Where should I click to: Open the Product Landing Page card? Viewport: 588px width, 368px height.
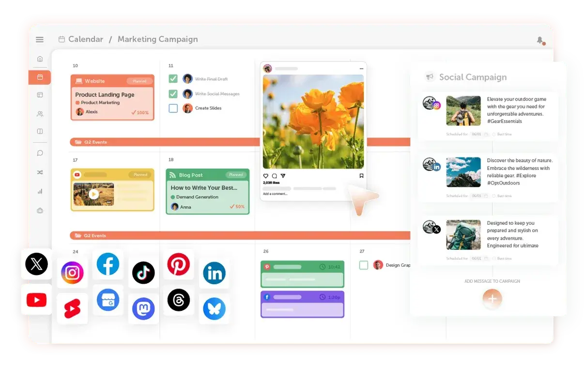[x=112, y=97]
